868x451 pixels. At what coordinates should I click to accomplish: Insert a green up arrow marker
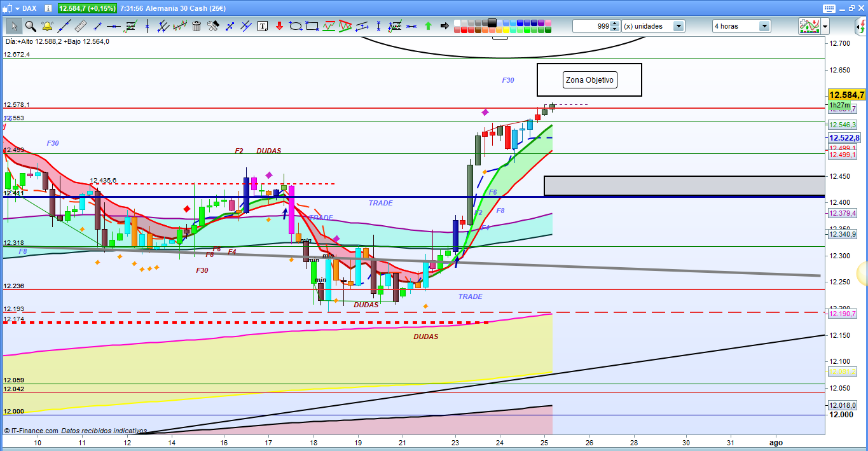[x=428, y=26]
